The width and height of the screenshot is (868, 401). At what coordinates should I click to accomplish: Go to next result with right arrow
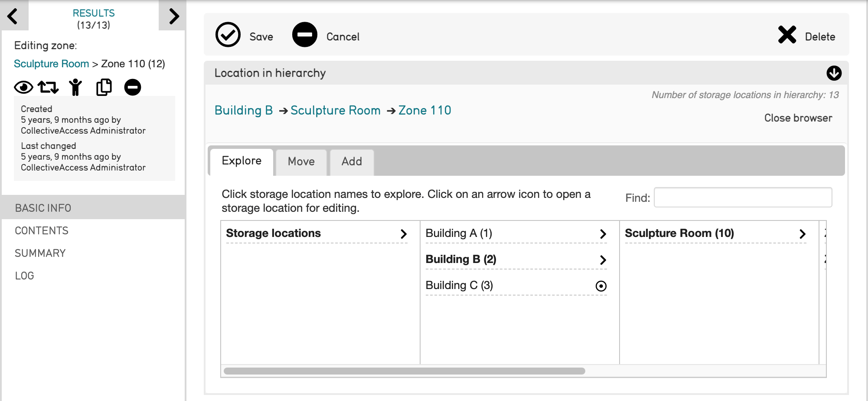[x=174, y=16]
